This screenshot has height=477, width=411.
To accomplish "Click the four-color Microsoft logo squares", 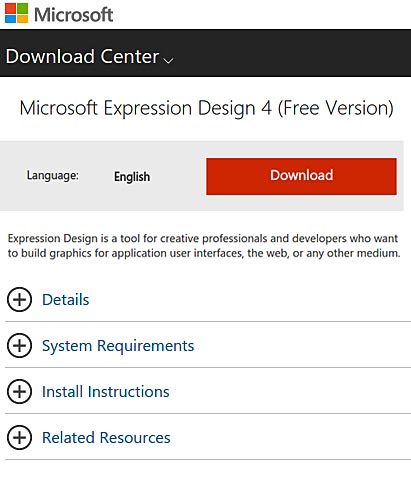I will [16, 13].
